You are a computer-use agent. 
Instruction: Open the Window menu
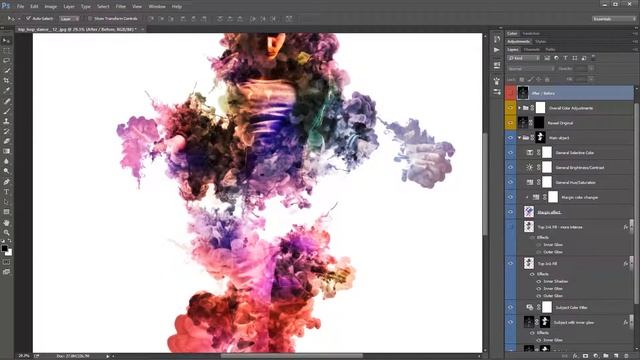click(x=157, y=7)
